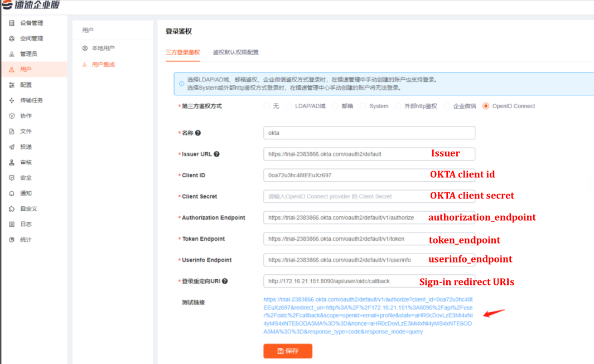This screenshot has width=594, height=364.
Task: Select the 企业微信 radio option
Action: point(447,106)
